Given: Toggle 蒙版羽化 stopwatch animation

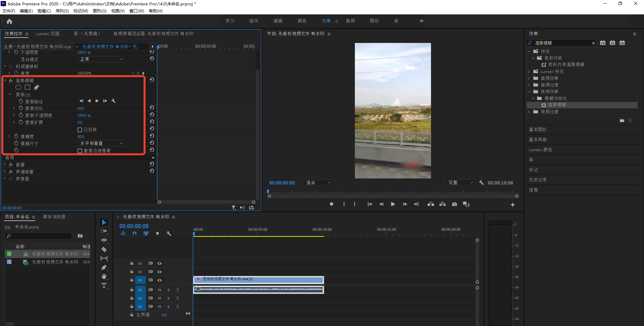Looking at the screenshot, I should pyautogui.click(x=21, y=108).
